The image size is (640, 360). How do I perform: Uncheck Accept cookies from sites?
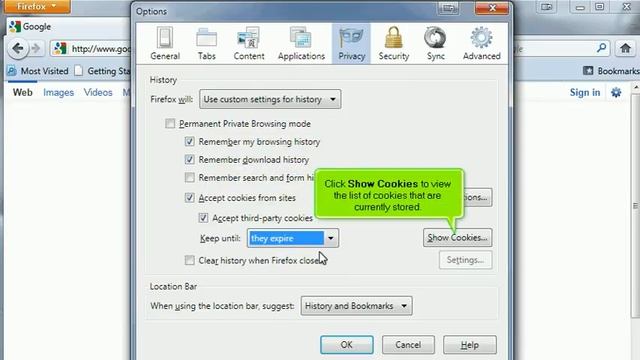click(x=189, y=198)
